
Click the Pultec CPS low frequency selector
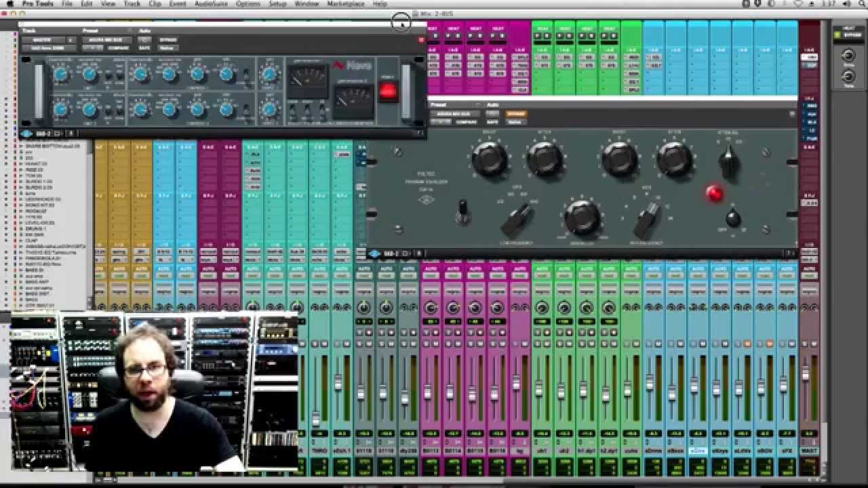[x=517, y=219]
